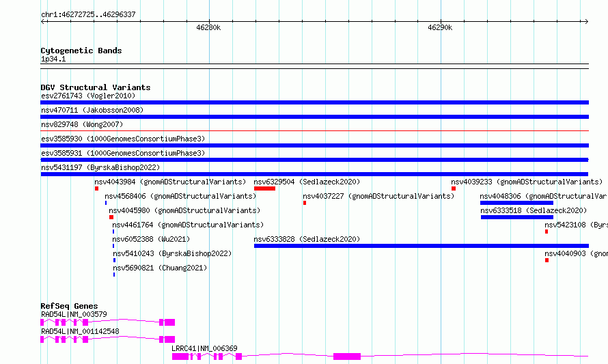Click the blue nsv4048306 variant bar

(516, 203)
